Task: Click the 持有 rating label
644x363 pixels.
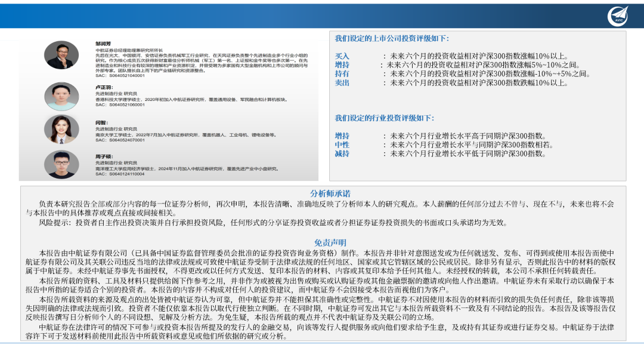Action: 342,74
